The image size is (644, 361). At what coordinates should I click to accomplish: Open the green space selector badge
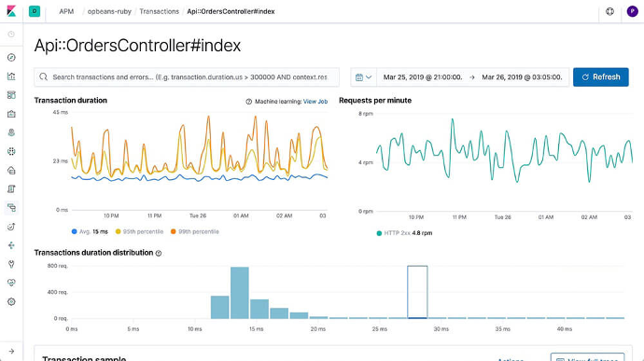tap(35, 11)
